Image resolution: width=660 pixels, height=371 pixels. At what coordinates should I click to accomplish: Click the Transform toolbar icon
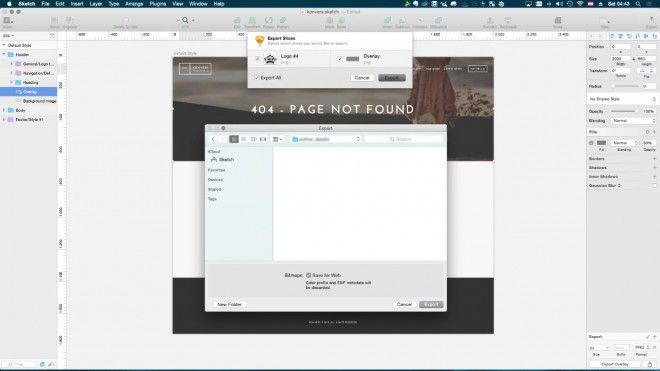pyautogui.click(x=252, y=20)
